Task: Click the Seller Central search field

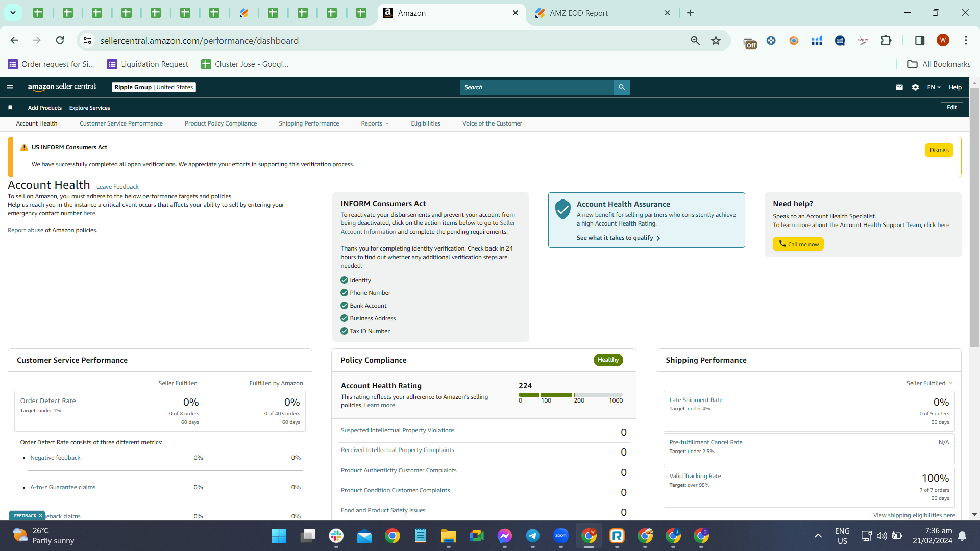Action: click(537, 87)
